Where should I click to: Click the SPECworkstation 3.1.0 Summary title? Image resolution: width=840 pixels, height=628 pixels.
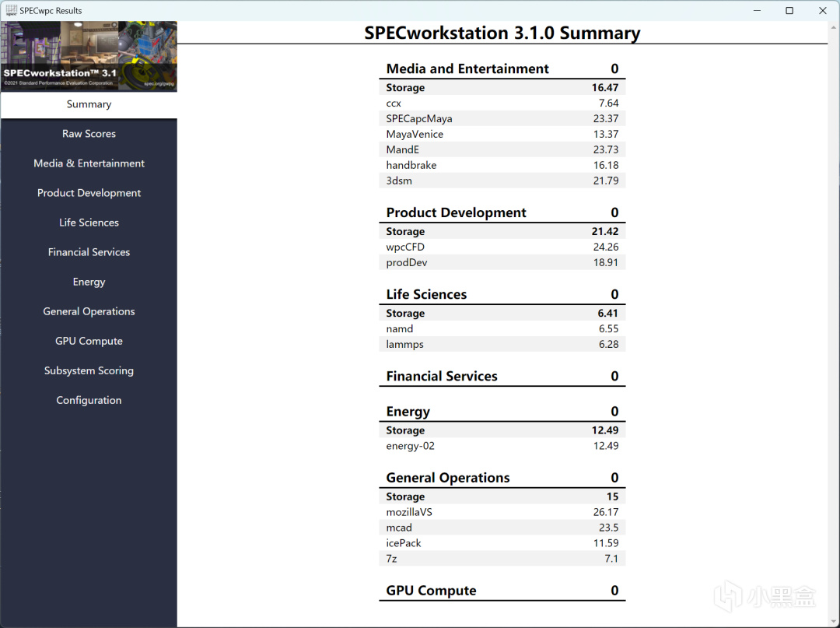point(502,33)
